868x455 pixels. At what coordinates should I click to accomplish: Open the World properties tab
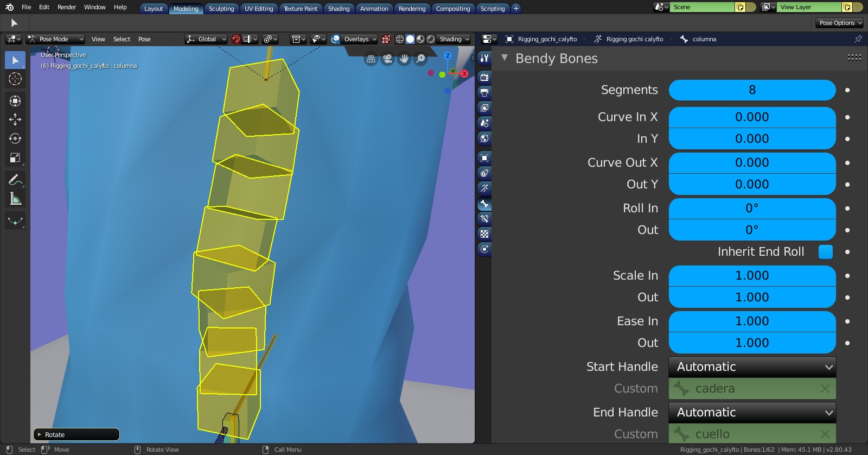click(x=484, y=138)
